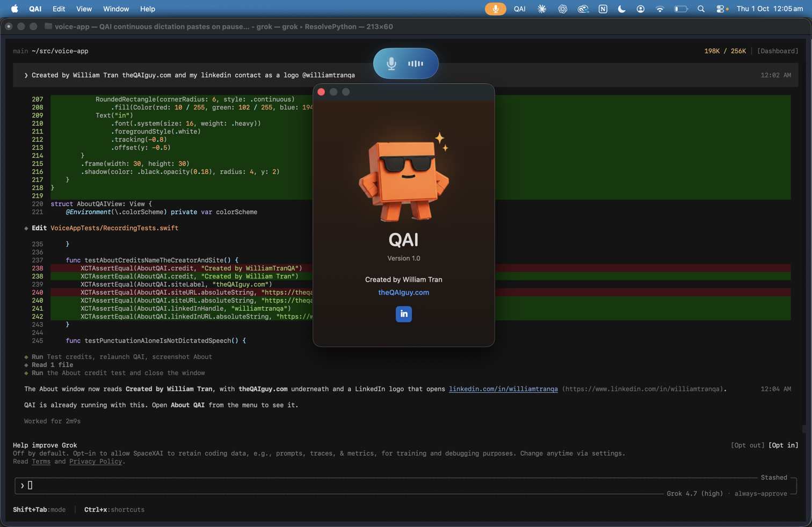Viewport: 812px width, 527px height.
Task: Click the starburst menu bar icon
Action: coord(542,9)
